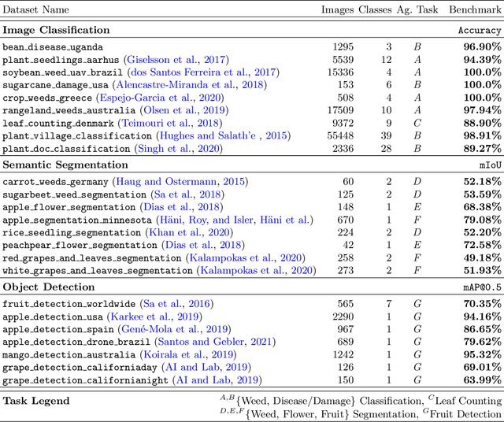Select the Task Legend heading
Screen dimensions: 504x422
[x=36, y=401]
